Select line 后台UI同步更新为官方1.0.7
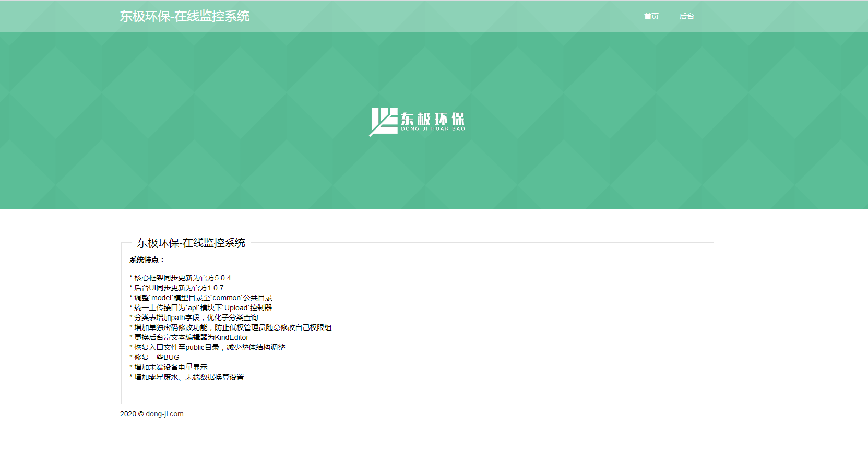Viewport: 868px width, 470px height. point(176,288)
